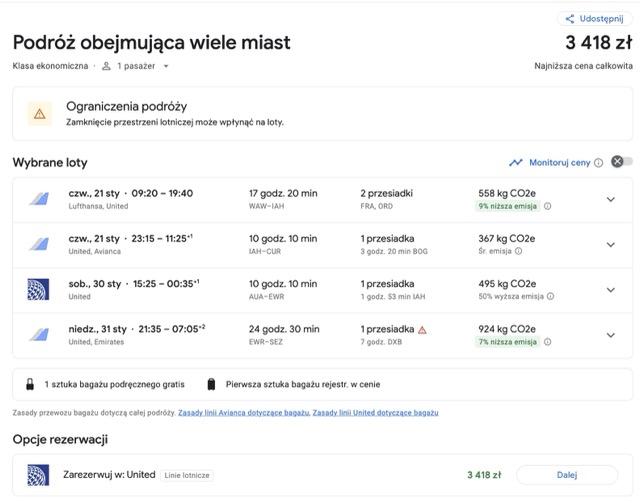
Task: Expand the EWR–SEZ flight details chevron
Action: click(x=611, y=335)
